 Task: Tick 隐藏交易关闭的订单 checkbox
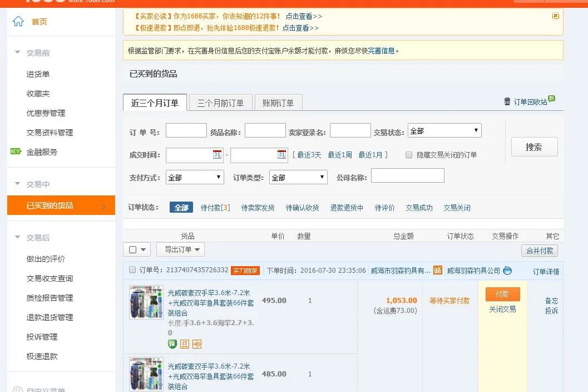[409, 155]
